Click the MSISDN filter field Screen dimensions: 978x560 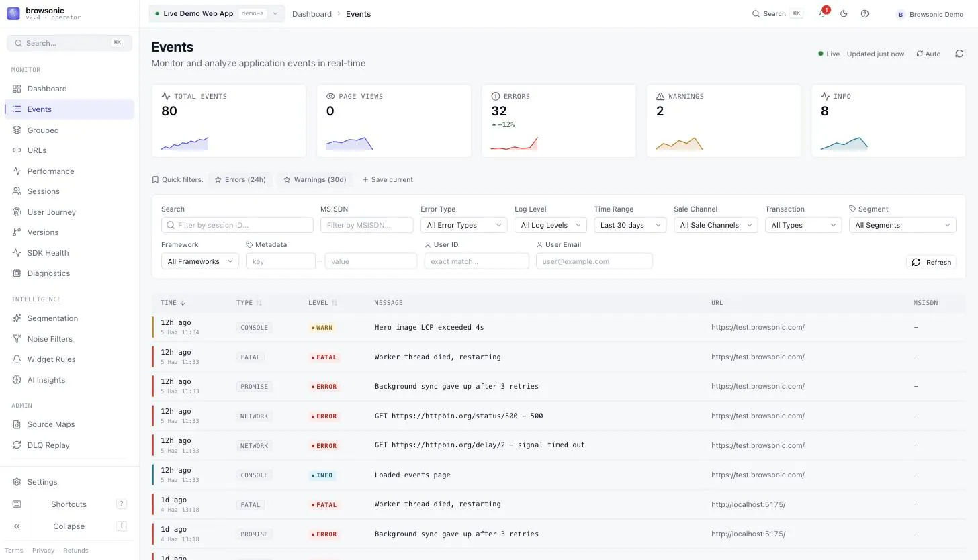coord(367,225)
